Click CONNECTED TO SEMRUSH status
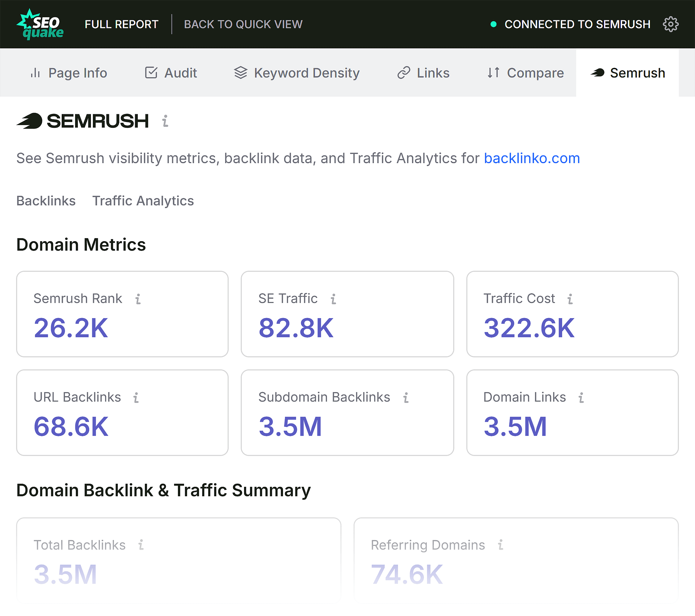Image resolution: width=695 pixels, height=616 pixels. point(570,24)
